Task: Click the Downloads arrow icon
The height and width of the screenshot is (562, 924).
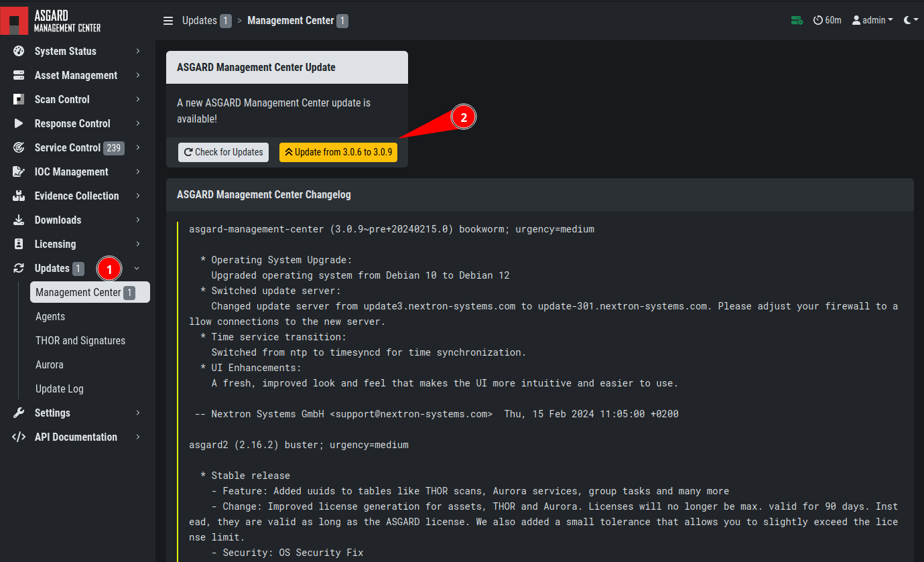Action: coord(19,220)
